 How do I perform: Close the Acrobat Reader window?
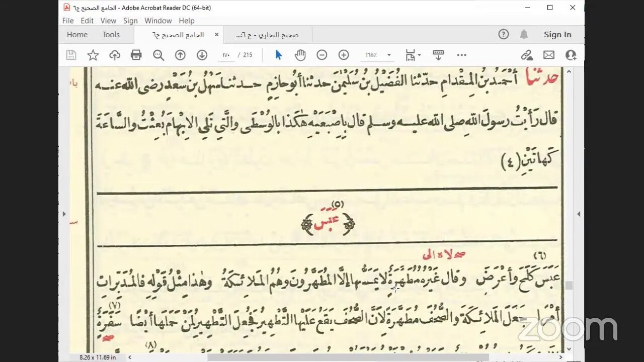pyautogui.click(x=573, y=8)
